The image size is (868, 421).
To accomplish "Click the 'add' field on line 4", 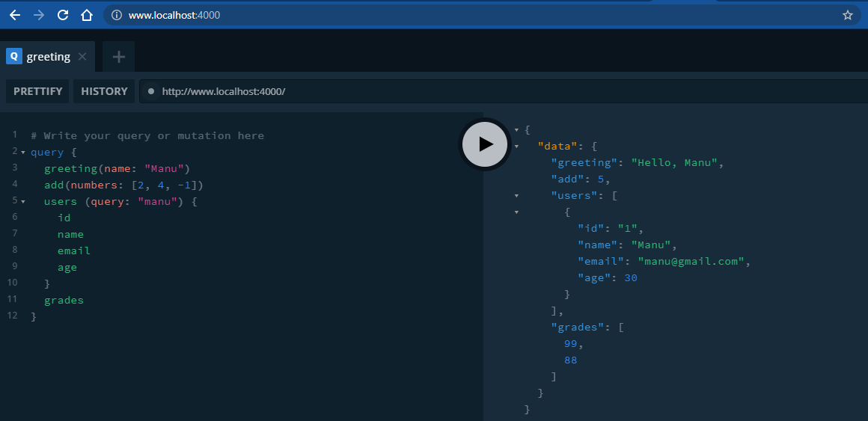I will click(54, 185).
